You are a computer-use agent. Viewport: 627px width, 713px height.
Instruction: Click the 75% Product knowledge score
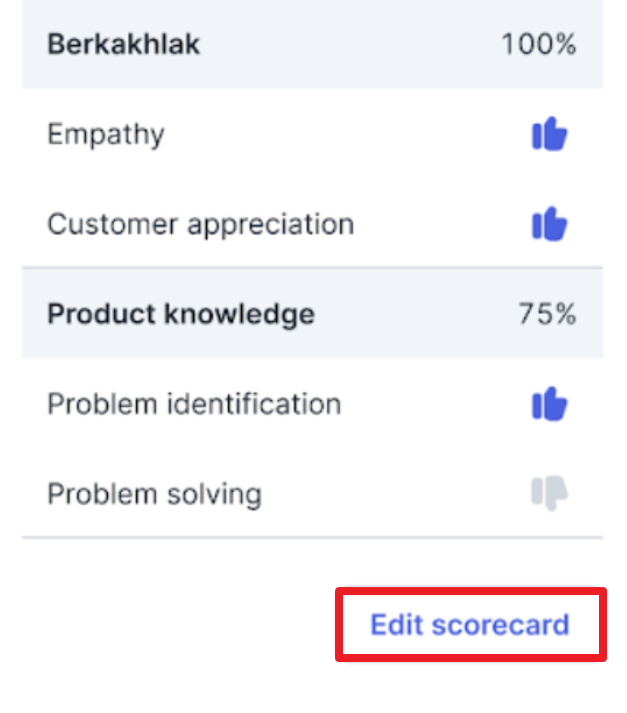click(547, 314)
